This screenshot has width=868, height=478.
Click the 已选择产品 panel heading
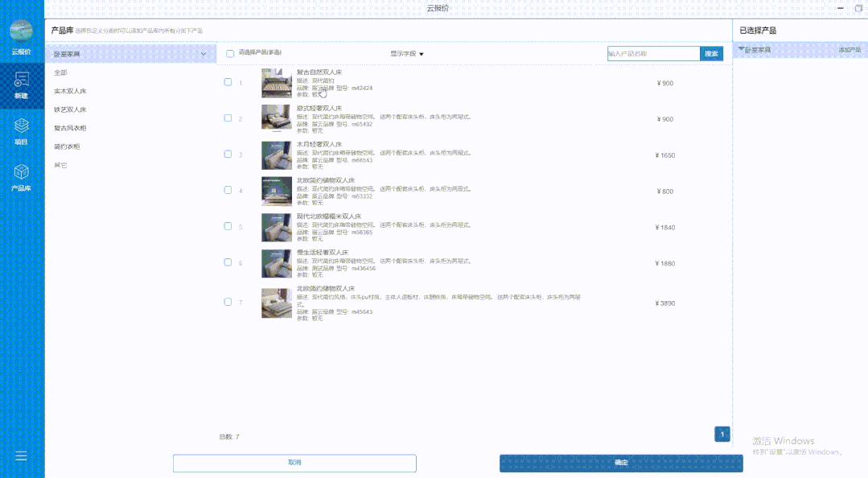click(758, 31)
